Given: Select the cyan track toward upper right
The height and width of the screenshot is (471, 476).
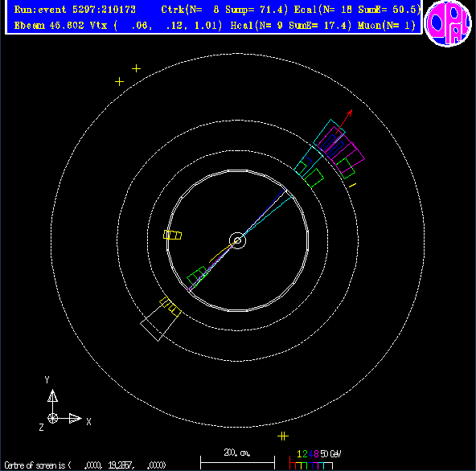Looking at the screenshot, I should (268, 216).
